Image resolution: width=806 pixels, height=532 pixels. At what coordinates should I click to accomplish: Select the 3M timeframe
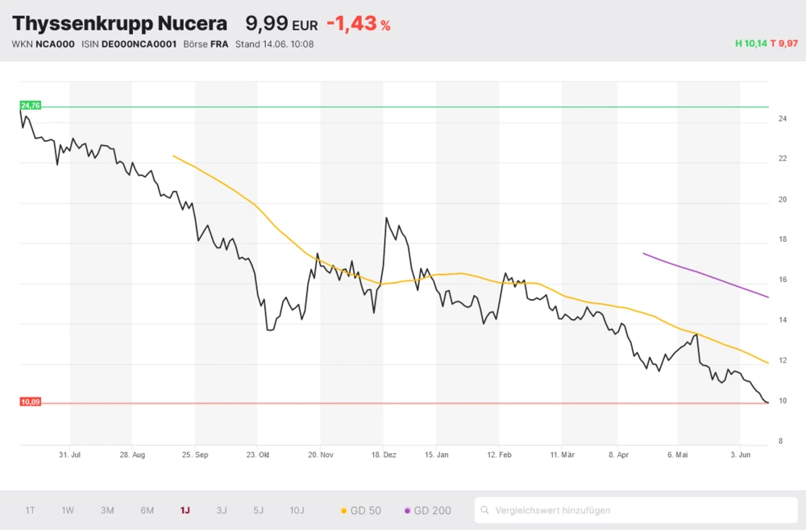click(x=106, y=509)
